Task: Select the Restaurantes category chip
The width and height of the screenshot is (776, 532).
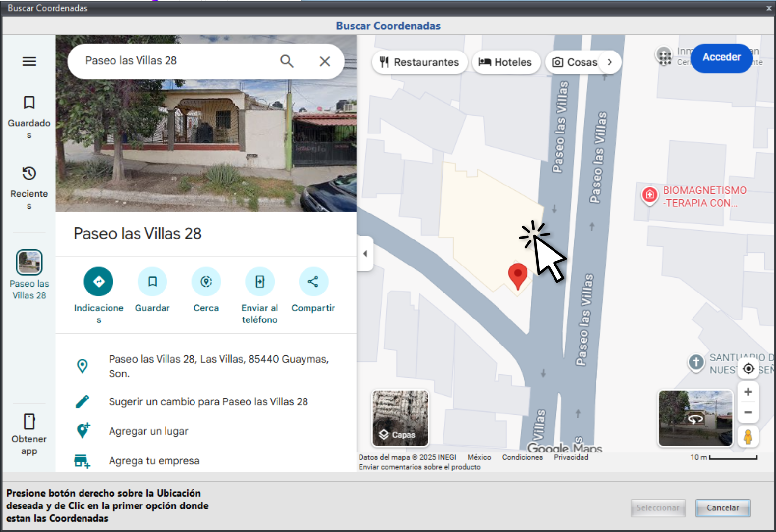Action: tap(419, 62)
